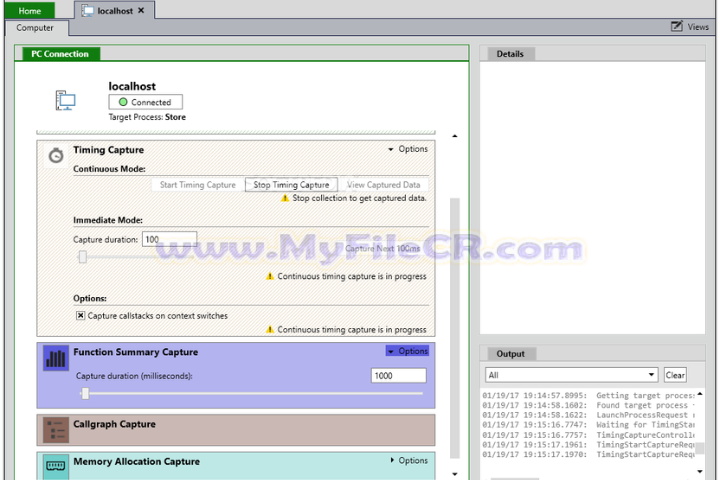The width and height of the screenshot is (720, 480).
Task: Click 'Found target process' log line
Action: (x=589, y=405)
